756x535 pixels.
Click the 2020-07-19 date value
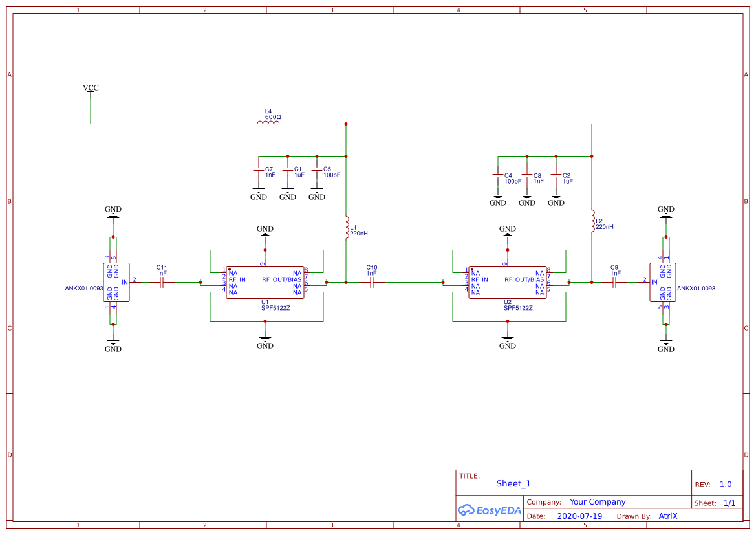[581, 516]
